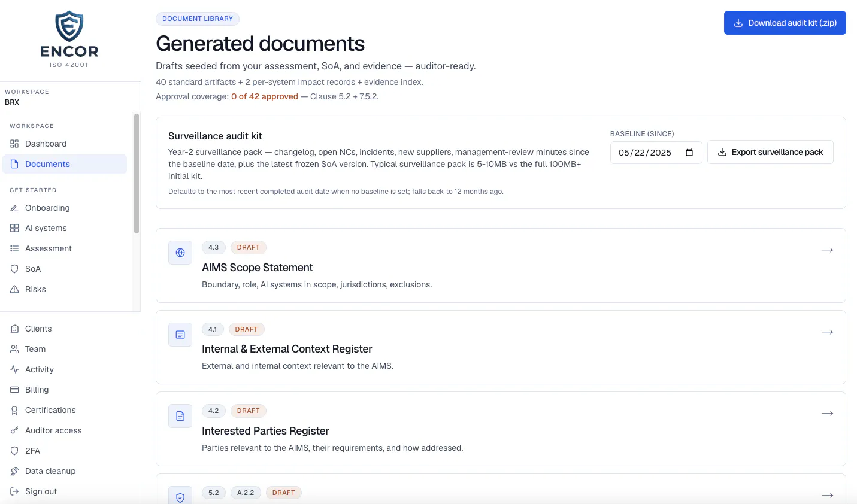
Task: Click Sign out label
Action: (x=41, y=491)
